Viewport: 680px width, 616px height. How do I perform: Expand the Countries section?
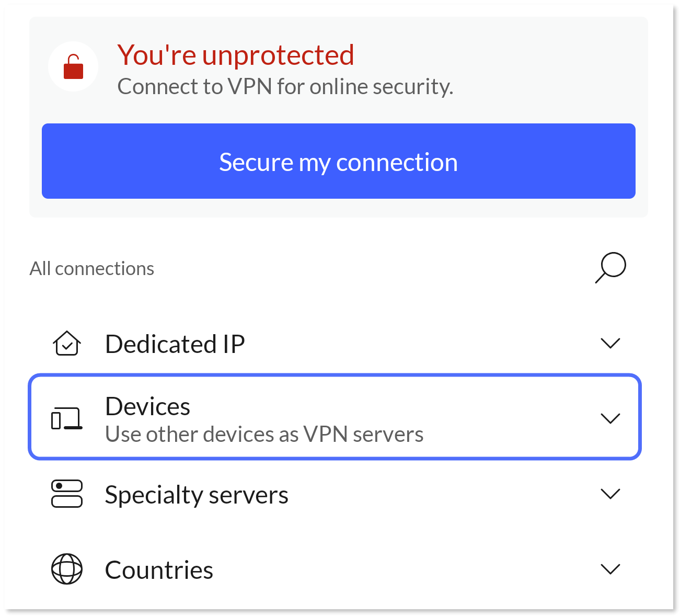(610, 569)
